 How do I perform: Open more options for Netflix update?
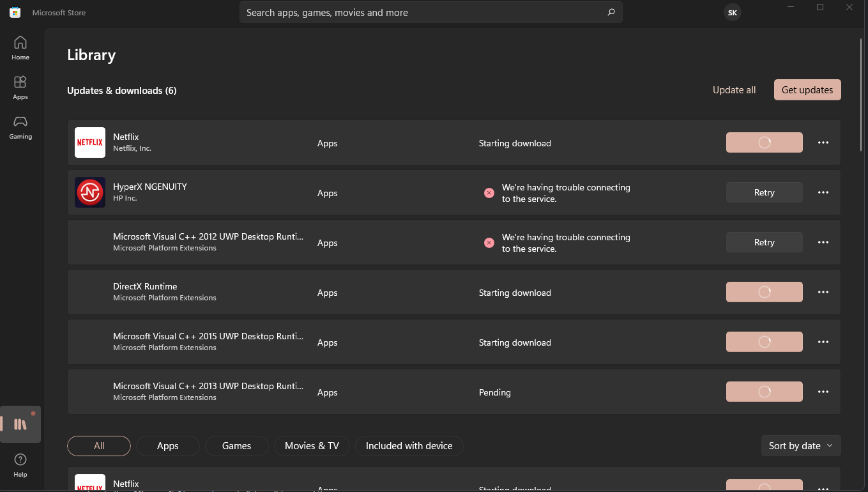click(x=823, y=142)
